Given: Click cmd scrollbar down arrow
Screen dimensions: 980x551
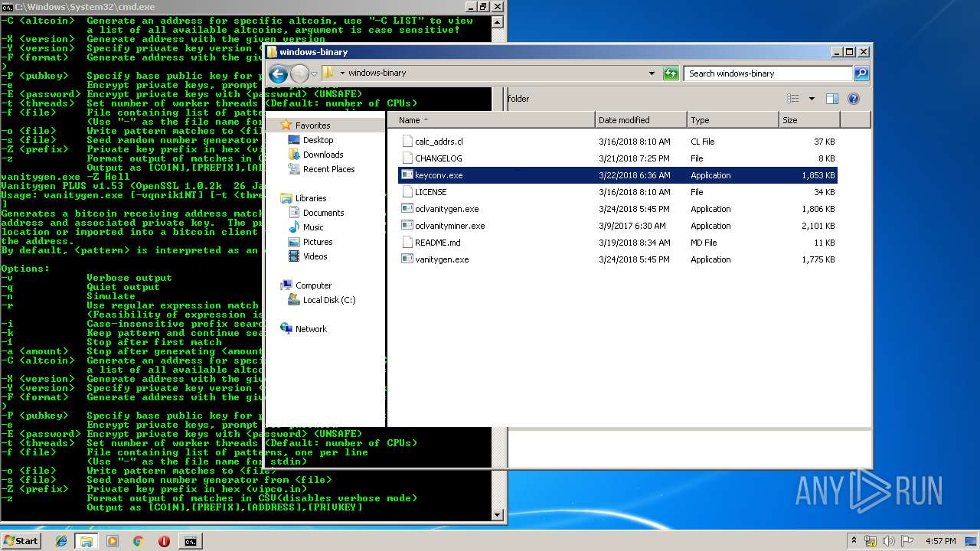Looking at the screenshot, I should click(498, 515).
